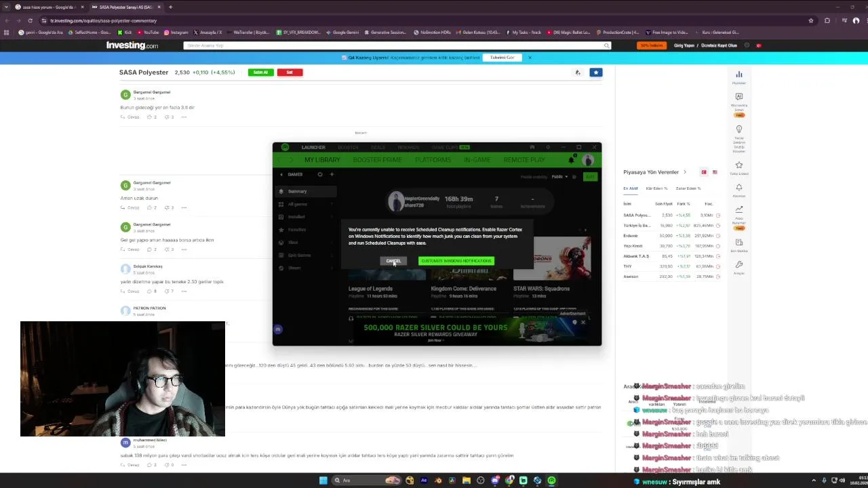Viewport: 868px width, 488px height.
Task: Select Kâr Eden % tab
Action: 656,188
